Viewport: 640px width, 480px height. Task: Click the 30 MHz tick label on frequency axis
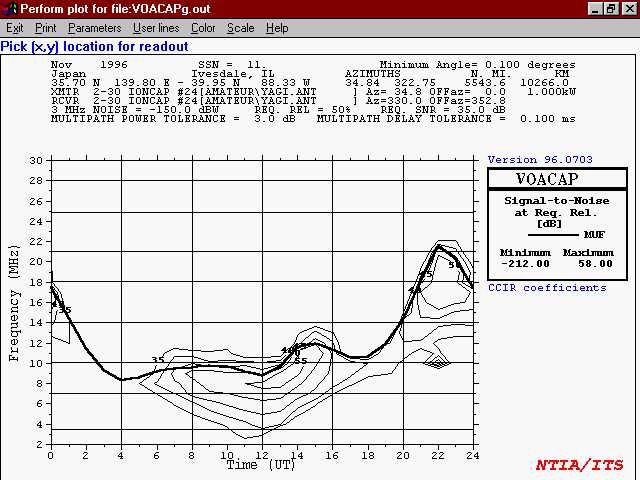coord(36,160)
